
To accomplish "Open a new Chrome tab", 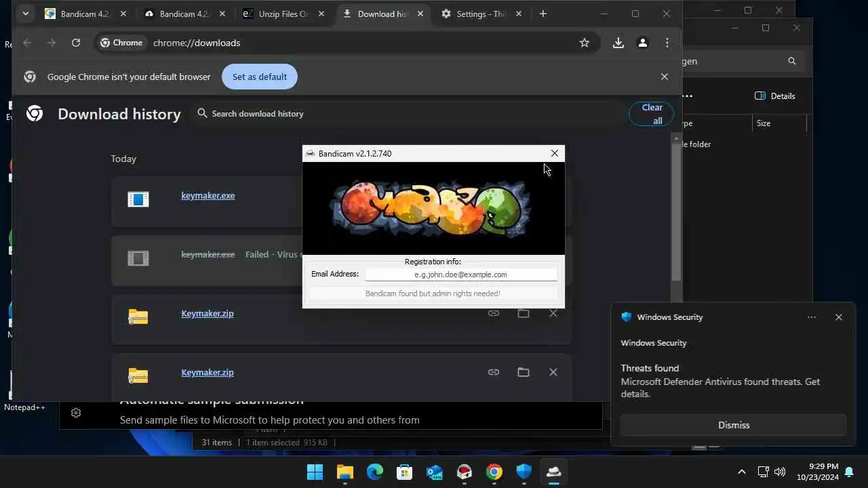I will pos(543,14).
